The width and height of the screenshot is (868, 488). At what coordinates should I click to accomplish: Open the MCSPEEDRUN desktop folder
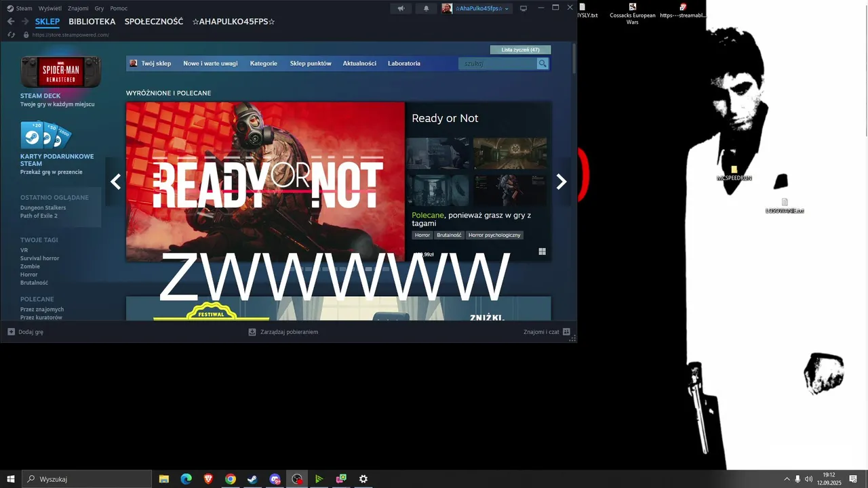pos(734,174)
